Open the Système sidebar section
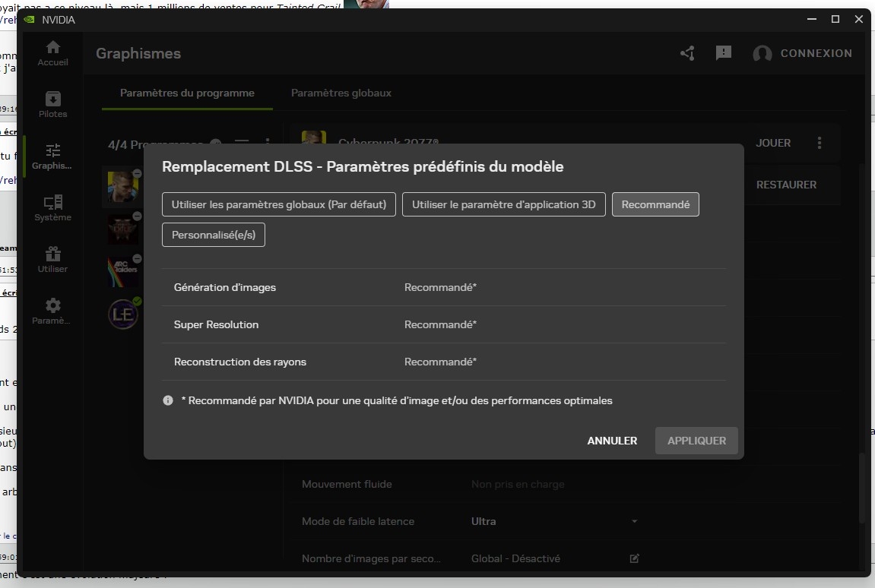 [52, 208]
